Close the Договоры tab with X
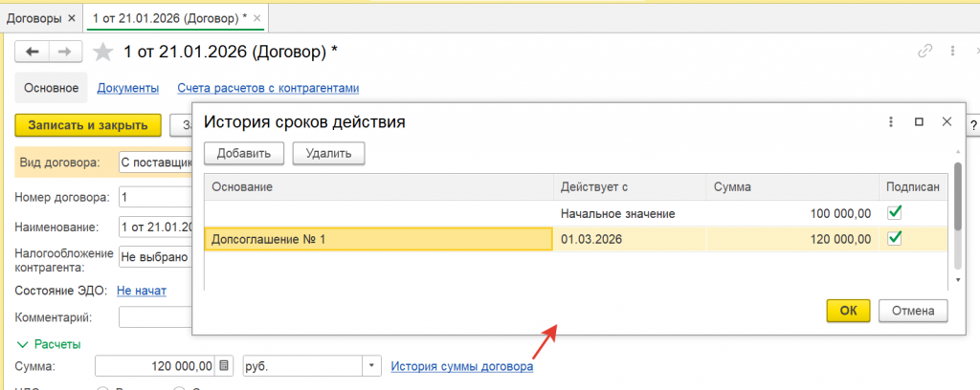This screenshot has width=980, height=390. coord(71,18)
